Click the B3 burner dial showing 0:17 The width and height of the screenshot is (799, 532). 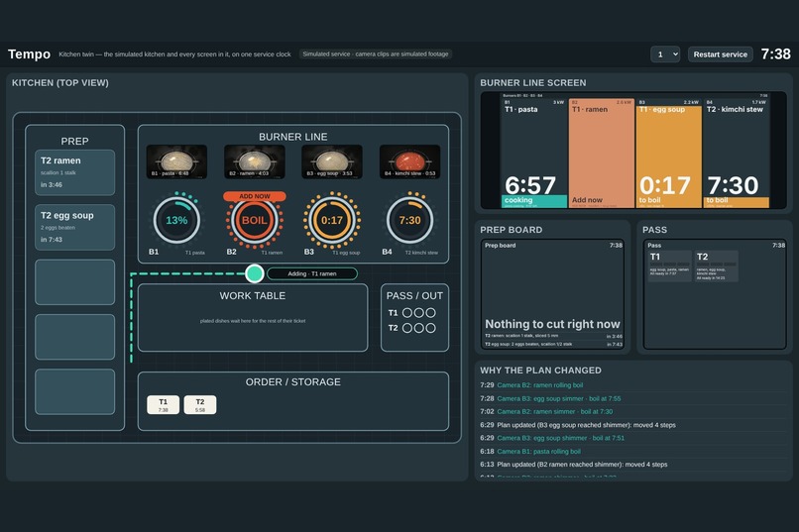(332, 221)
